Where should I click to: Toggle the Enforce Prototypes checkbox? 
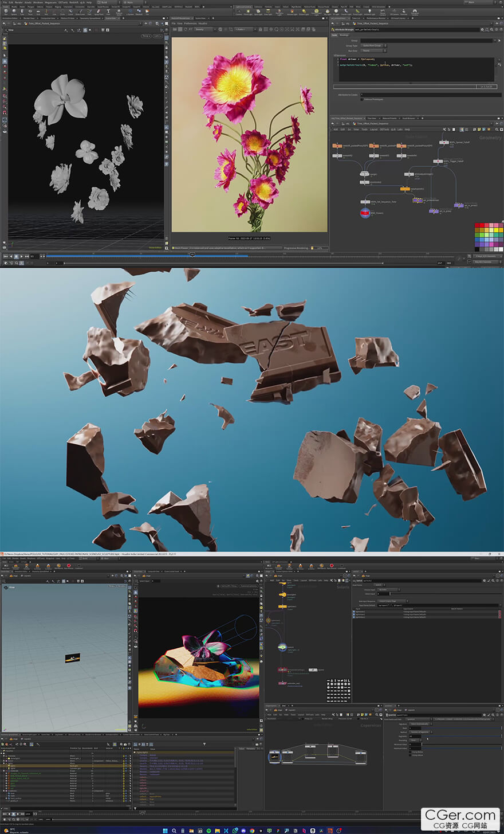click(362, 99)
